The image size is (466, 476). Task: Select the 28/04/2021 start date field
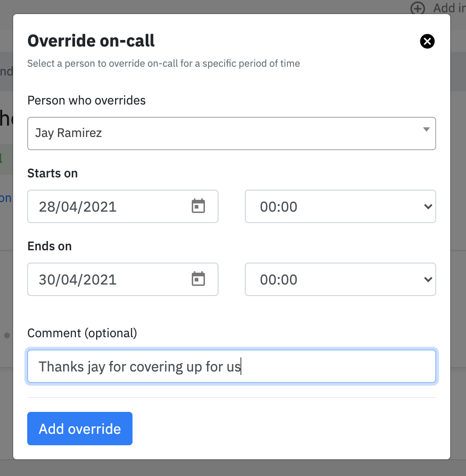[122, 206]
